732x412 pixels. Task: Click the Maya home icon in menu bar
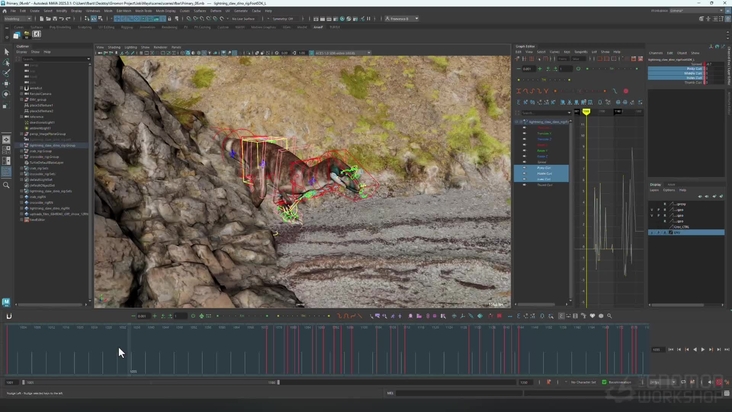pyautogui.click(x=5, y=11)
